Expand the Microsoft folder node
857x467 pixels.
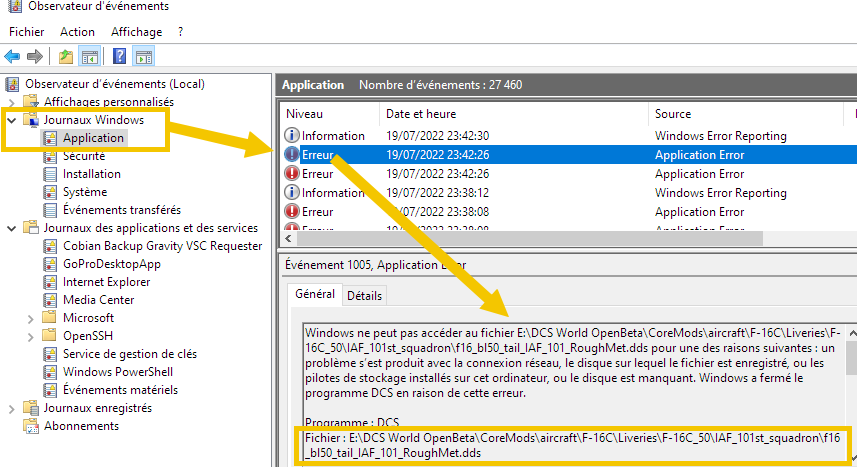[31, 318]
